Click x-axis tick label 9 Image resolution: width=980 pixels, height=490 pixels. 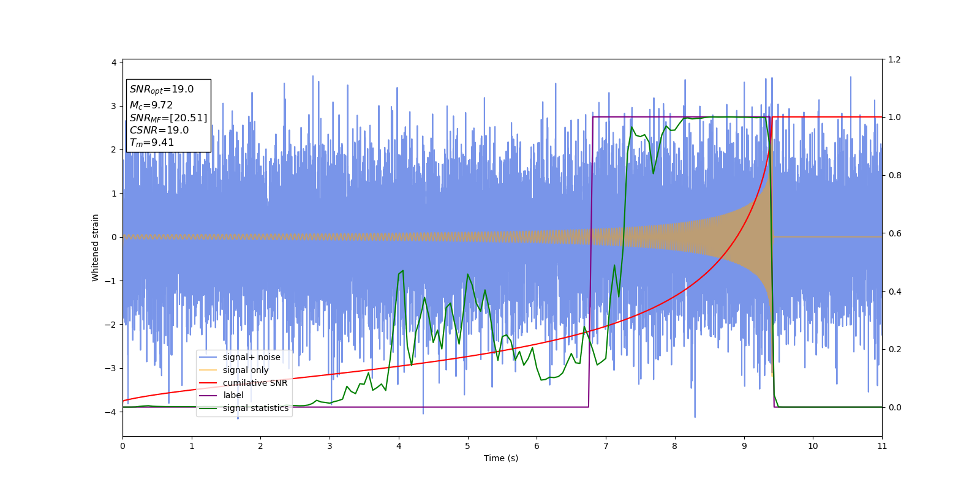[x=744, y=446]
